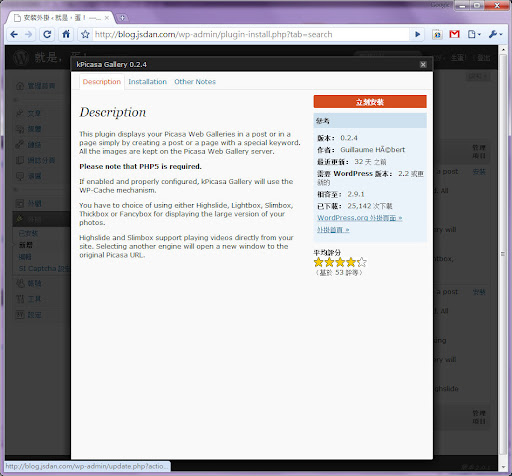Open the Gmail extension icon
This screenshot has width=512, height=476.
(x=454, y=34)
